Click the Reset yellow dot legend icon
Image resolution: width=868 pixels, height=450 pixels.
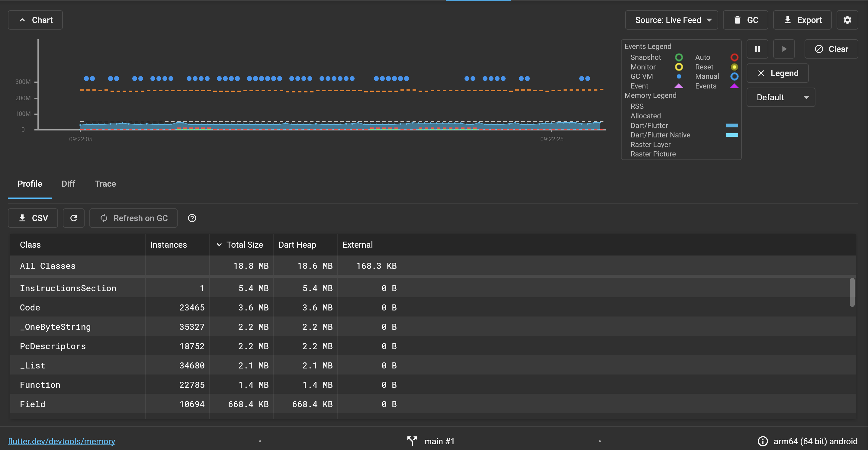click(x=734, y=67)
